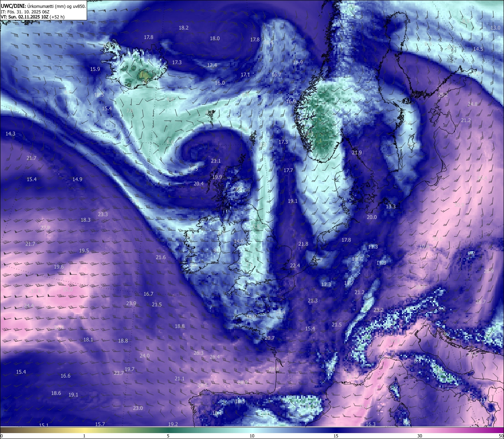Click the 16.9 value

pos(291,101)
